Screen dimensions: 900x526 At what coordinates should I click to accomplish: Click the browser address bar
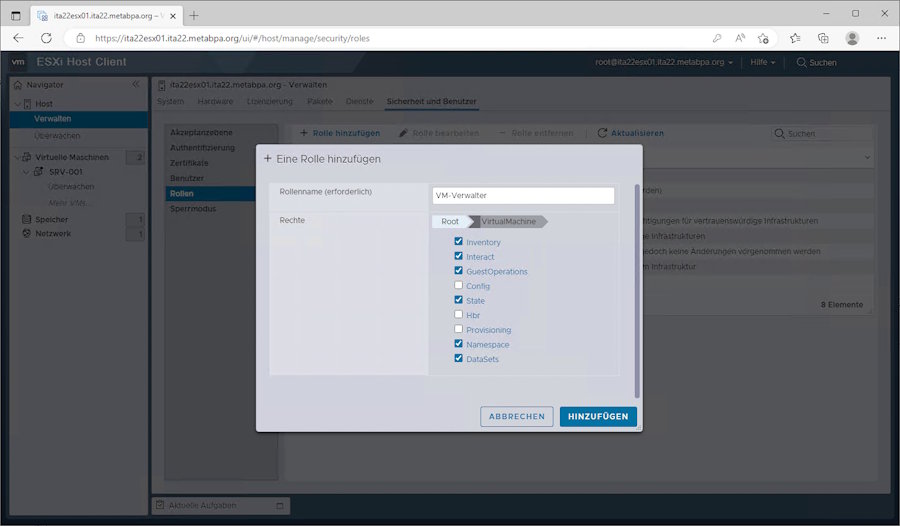[396, 38]
